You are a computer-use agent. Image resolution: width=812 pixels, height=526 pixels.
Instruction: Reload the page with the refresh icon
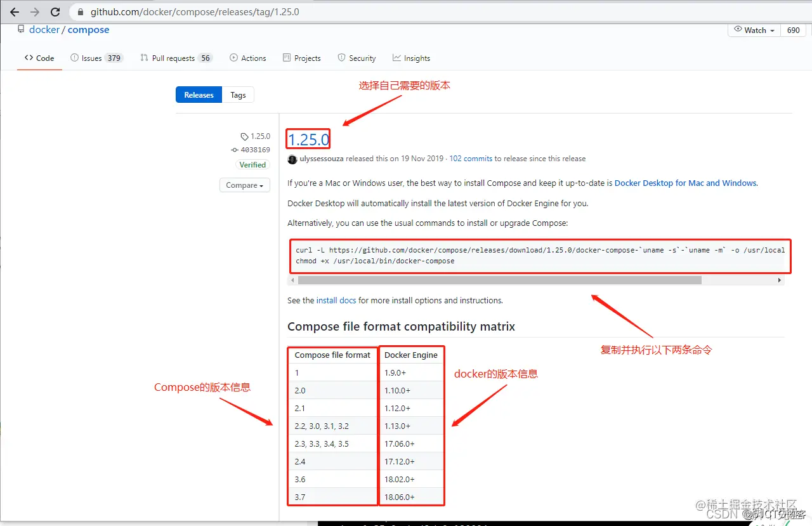click(55, 12)
